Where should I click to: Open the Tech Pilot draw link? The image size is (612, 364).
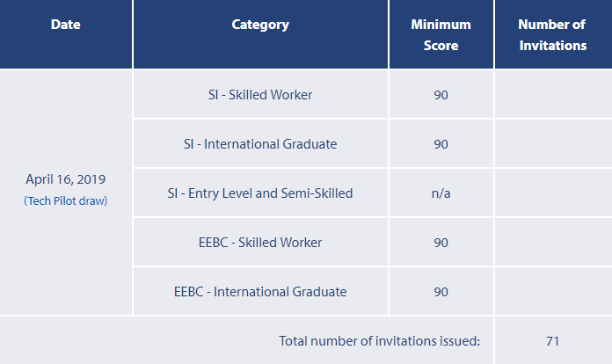click(x=66, y=200)
